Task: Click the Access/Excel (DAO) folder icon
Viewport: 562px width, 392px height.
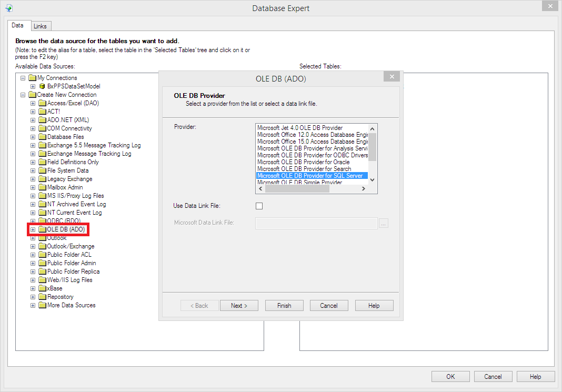Action: [x=43, y=103]
